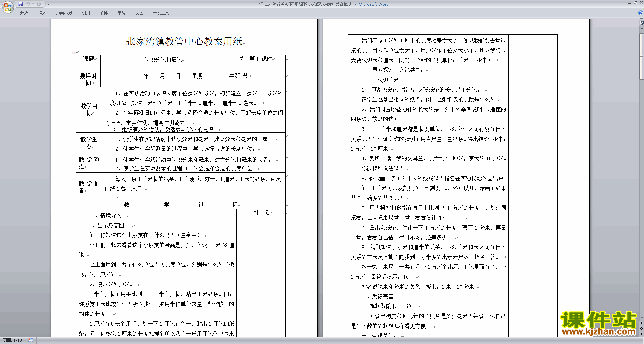Click the 教学难点 label cell
This screenshot has width=644, height=344.
[x=89, y=163]
